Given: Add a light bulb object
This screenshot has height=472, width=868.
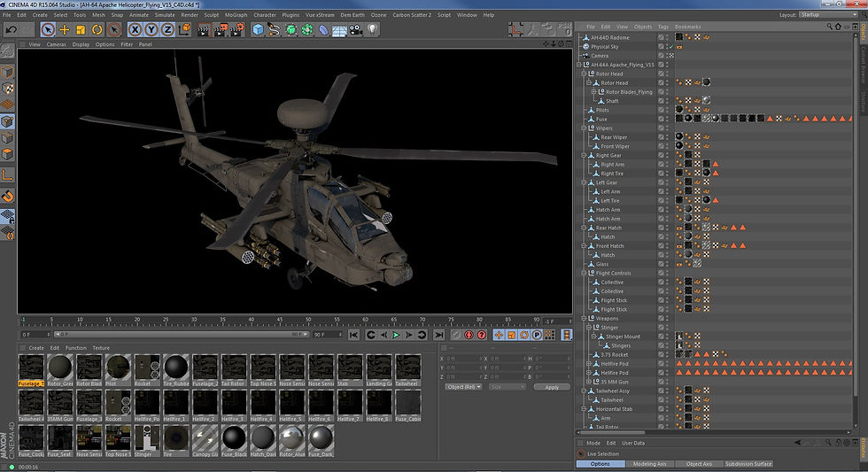Looking at the screenshot, I should (373, 29).
